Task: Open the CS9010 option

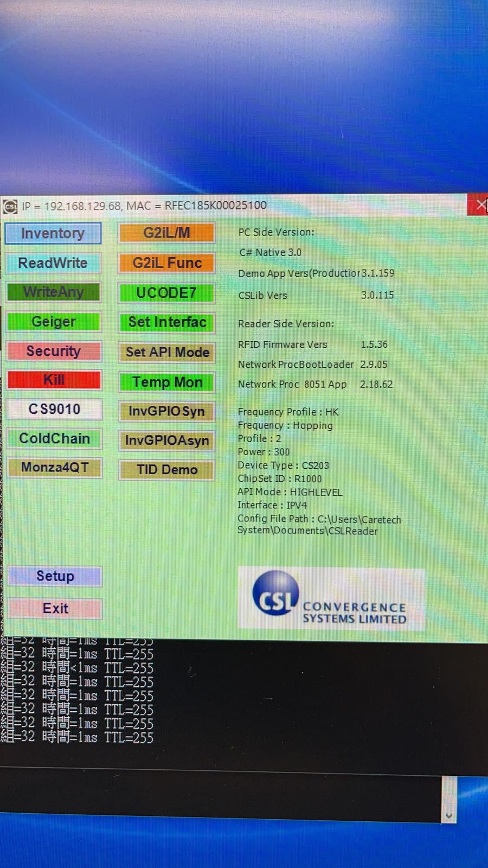Action: (54, 409)
